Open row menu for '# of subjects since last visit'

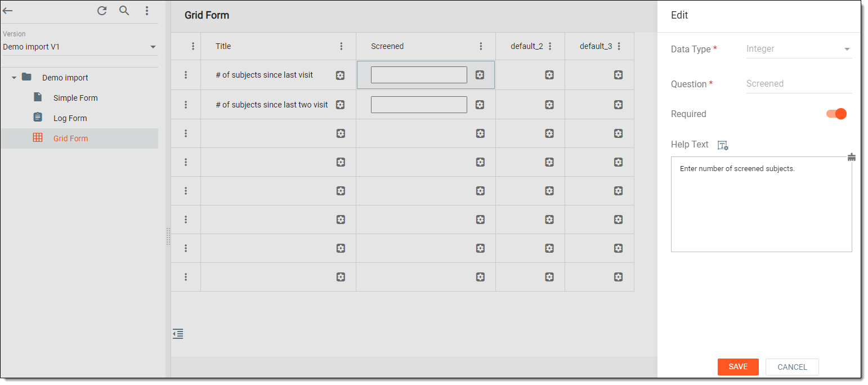[186, 75]
